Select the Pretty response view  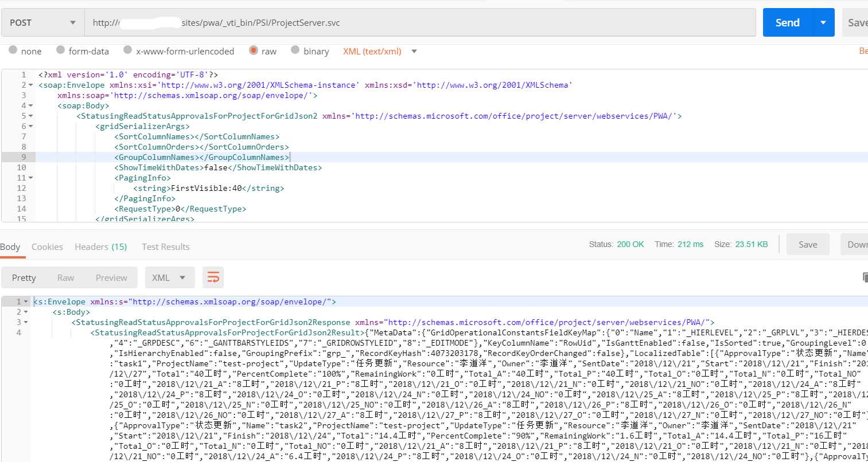point(24,277)
